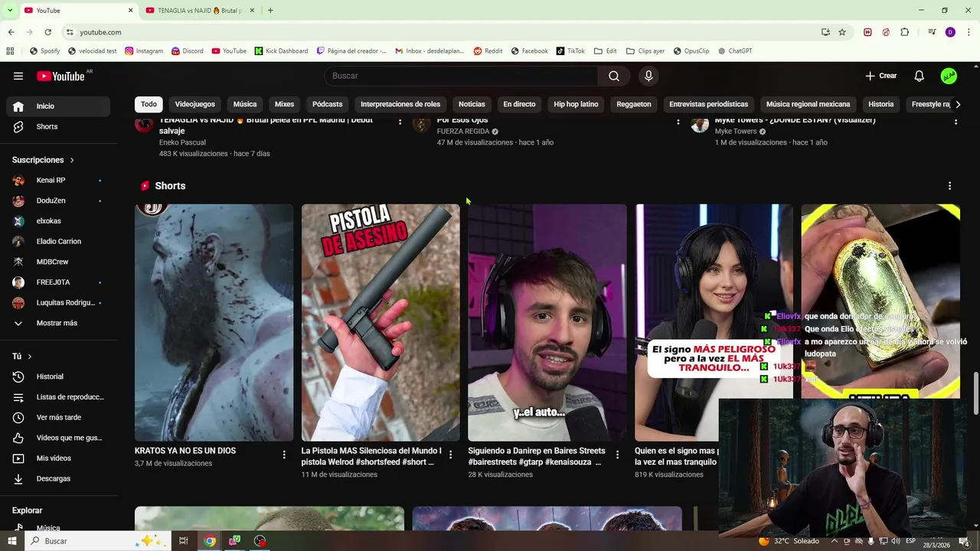
Task: Select the Hip hop latino chip
Action: (x=576, y=104)
